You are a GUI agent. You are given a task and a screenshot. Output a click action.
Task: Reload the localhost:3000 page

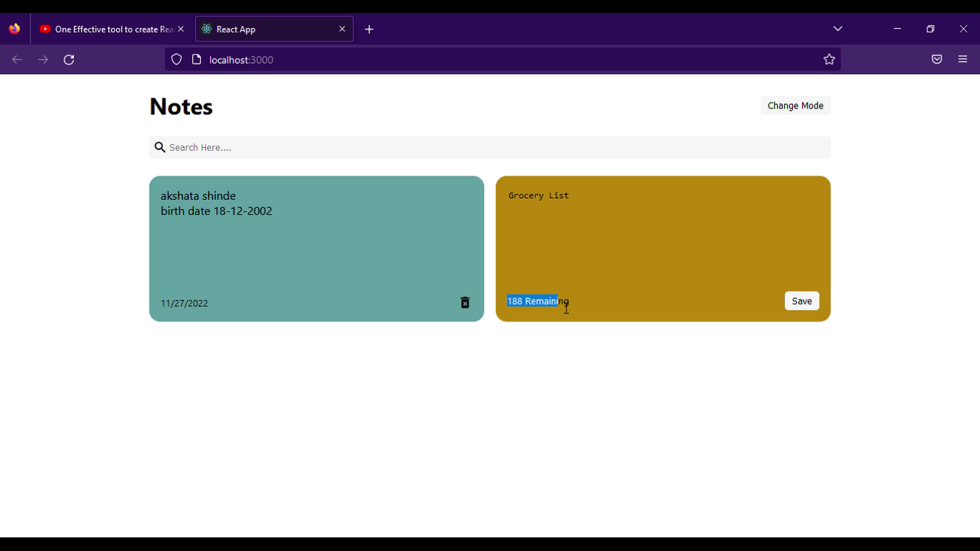tap(69, 60)
